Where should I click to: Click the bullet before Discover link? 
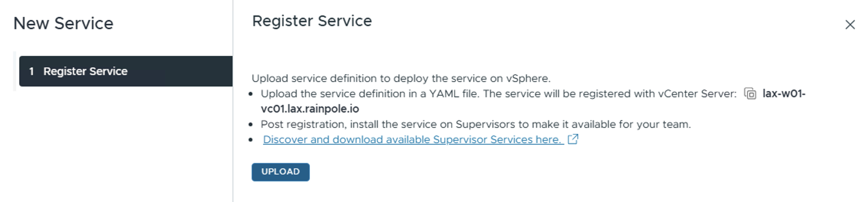pos(251,140)
